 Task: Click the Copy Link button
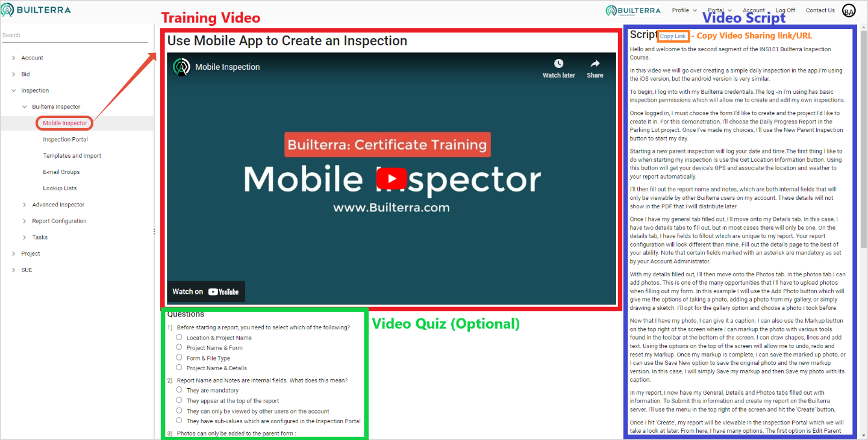pyautogui.click(x=672, y=36)
